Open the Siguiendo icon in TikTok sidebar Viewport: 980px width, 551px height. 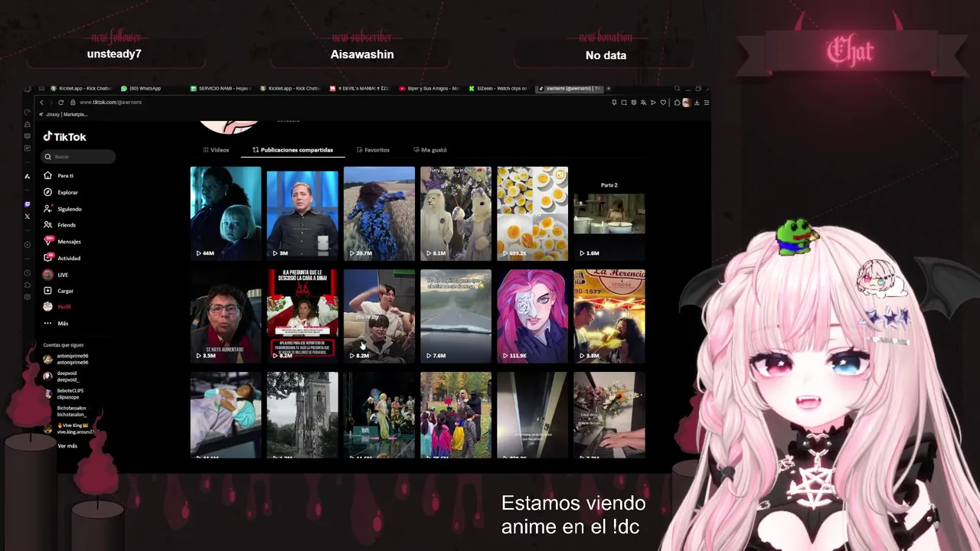tap(48, 209)
